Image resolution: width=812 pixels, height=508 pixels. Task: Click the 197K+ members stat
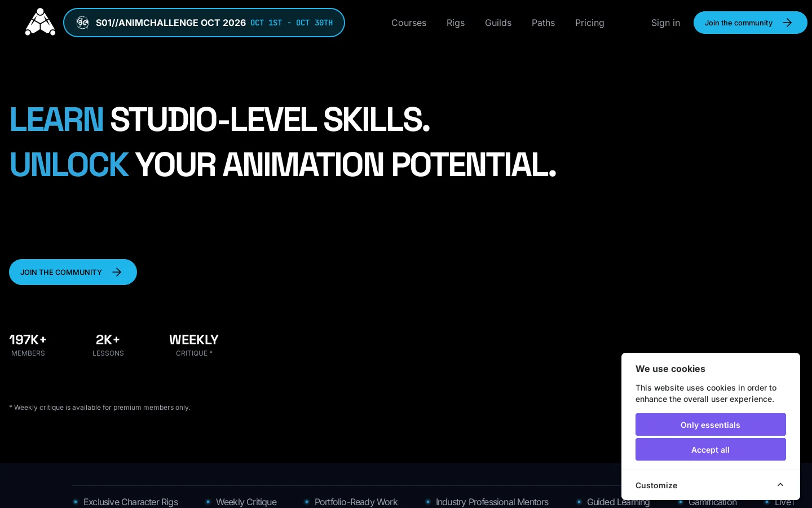[x=28, y=345]
